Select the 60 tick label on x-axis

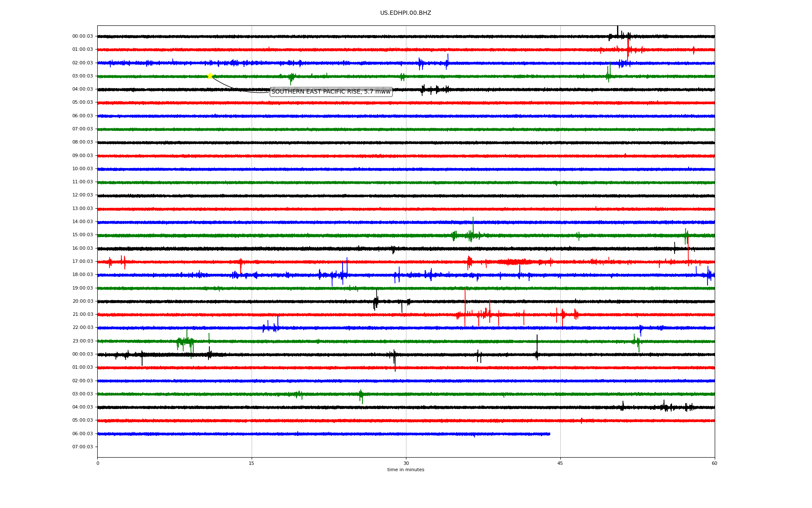(x=714, y=463)
